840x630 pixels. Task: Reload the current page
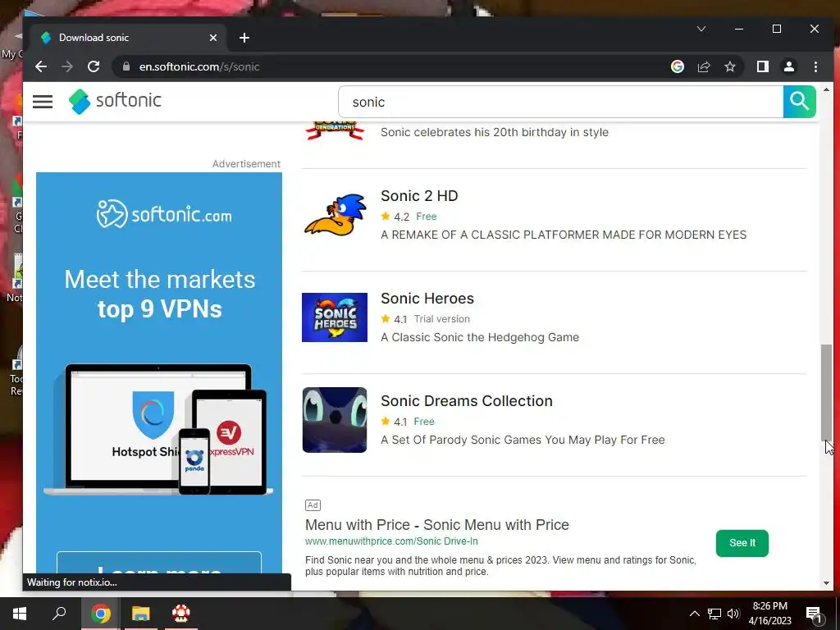tap(94, 66)
